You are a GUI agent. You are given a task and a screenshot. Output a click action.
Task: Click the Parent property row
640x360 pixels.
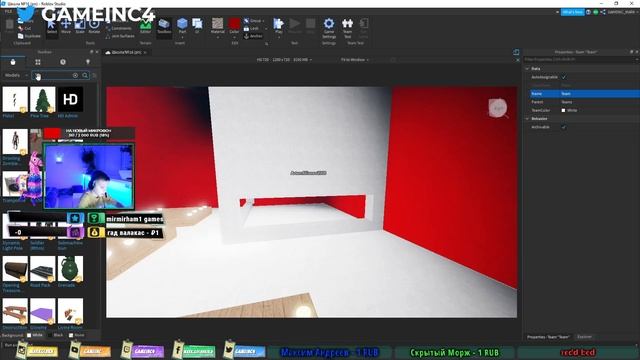click(x=585, y=102)
